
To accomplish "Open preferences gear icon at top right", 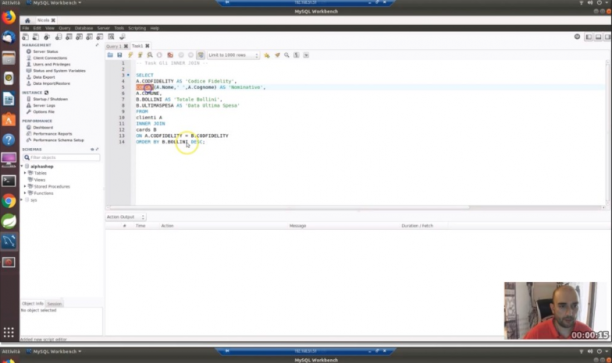I will (x=577, y=37).
